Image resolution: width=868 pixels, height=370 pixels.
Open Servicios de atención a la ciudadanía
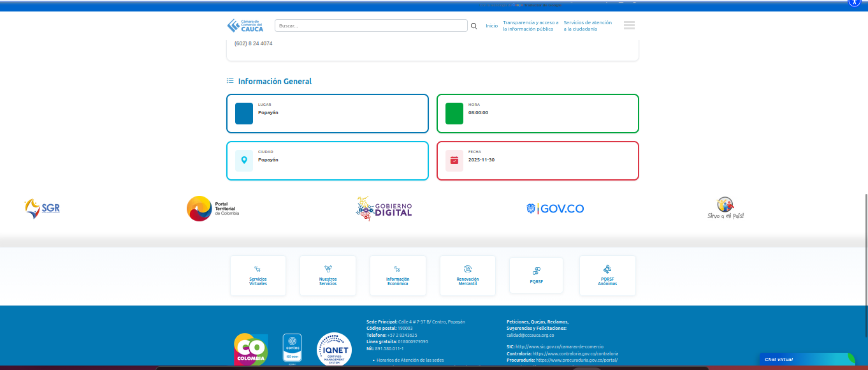coord(588,26)
